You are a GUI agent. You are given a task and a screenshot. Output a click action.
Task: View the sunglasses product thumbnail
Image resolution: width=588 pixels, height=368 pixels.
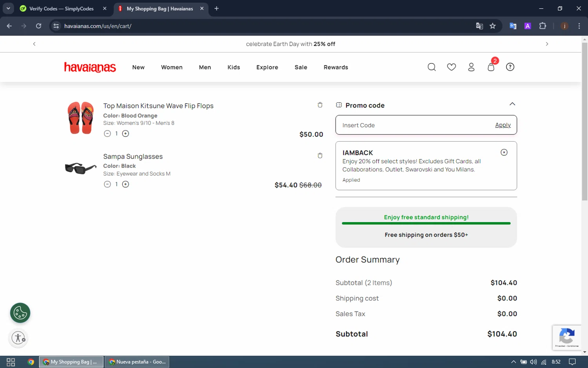(x=80, y=168)
